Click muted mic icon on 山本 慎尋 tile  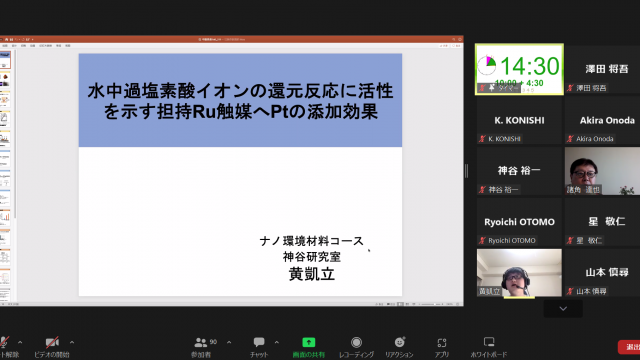pos(570,291)
